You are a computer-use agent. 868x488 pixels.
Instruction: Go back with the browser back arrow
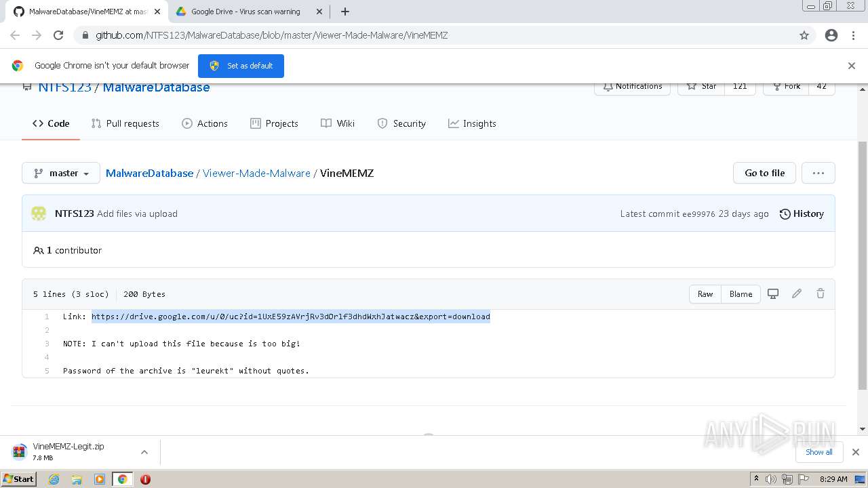coord(15,35)
